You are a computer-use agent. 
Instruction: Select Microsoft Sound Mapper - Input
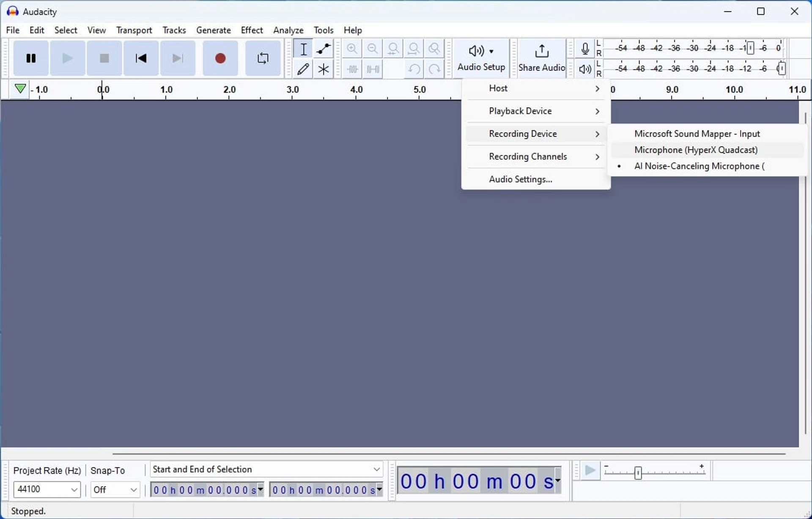[x=707, y=134]
